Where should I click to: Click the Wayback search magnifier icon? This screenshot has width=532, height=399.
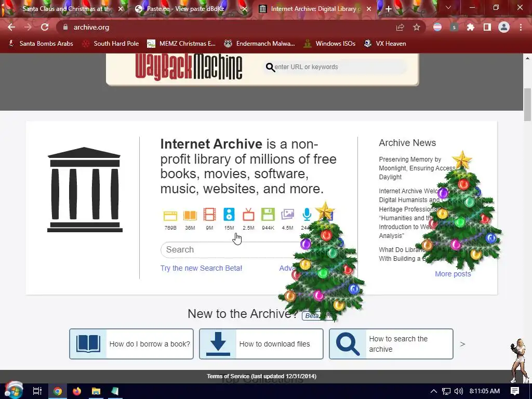(270, 67)
